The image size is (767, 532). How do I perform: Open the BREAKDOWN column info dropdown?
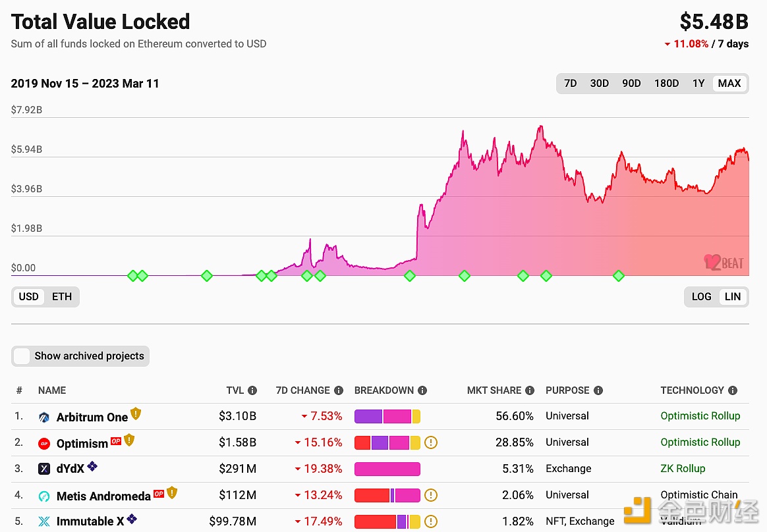click(422, 390)
